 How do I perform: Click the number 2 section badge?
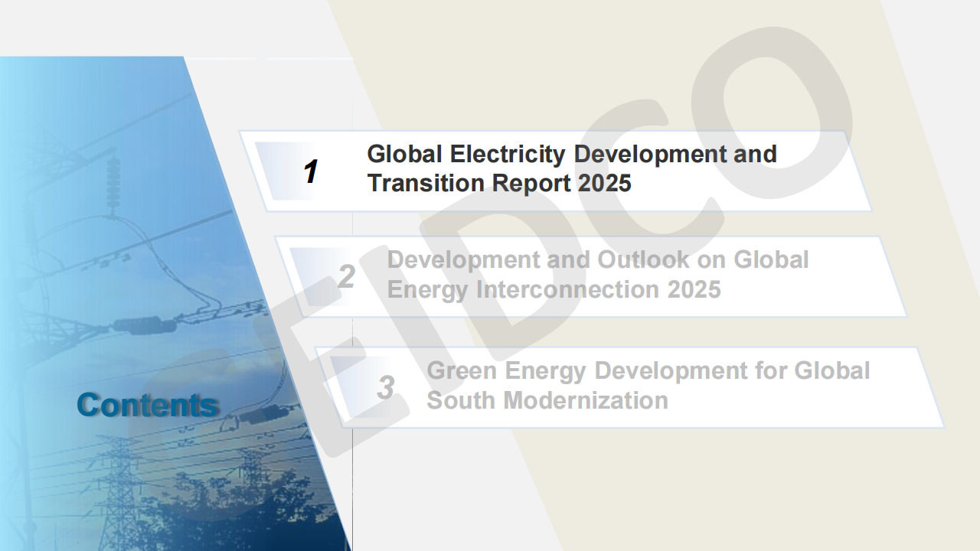pyautogui.click(x=346, y=277)
